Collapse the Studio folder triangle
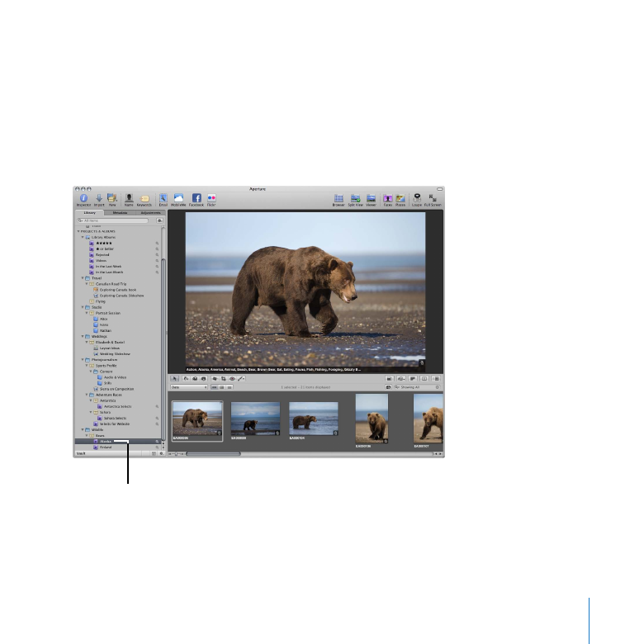Viewport: 644px width, 644px height. tap(83, 307)
